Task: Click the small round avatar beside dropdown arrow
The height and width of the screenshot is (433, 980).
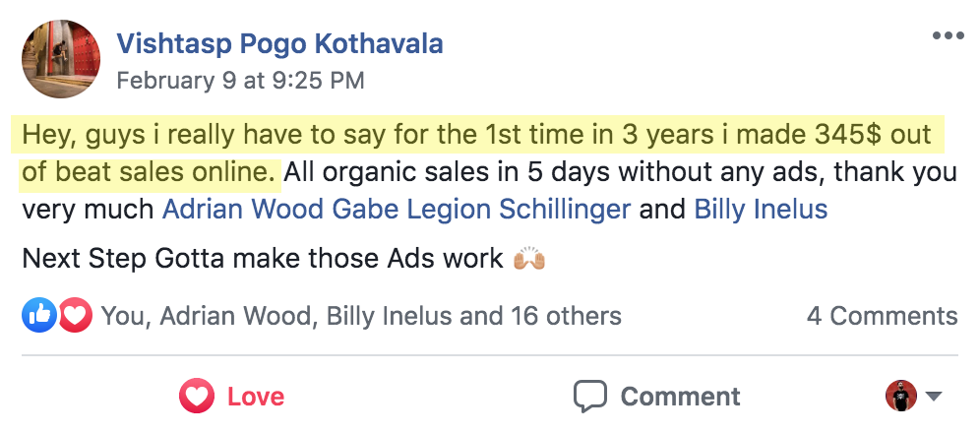Action: coord(900,396)
